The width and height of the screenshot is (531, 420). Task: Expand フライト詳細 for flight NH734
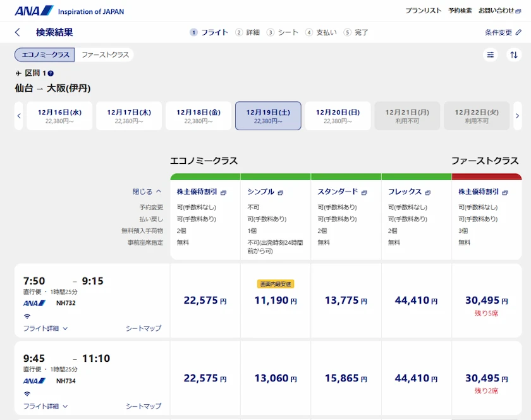click(x=46, y=406)
